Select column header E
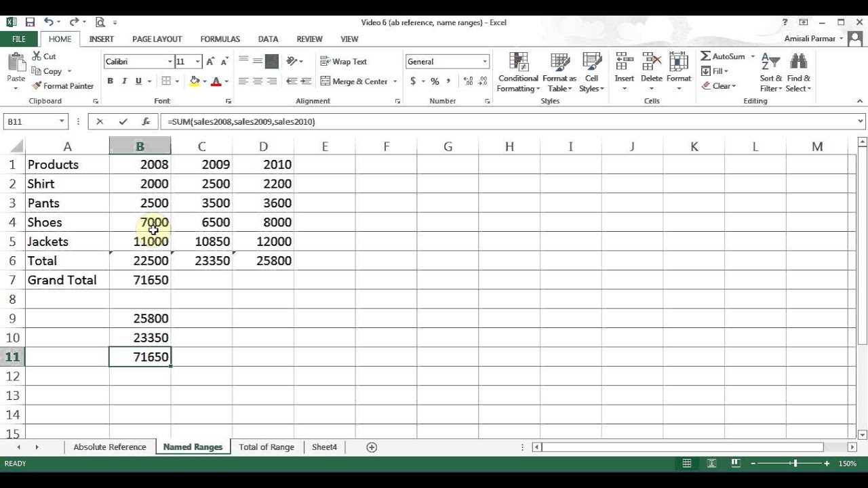Screen dimensions: 868x488 click(x=325, y=146)
